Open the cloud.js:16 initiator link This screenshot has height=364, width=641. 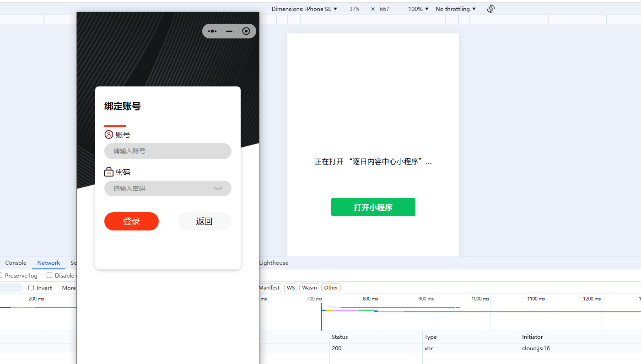pyautogui.click(x=536, y=348)
